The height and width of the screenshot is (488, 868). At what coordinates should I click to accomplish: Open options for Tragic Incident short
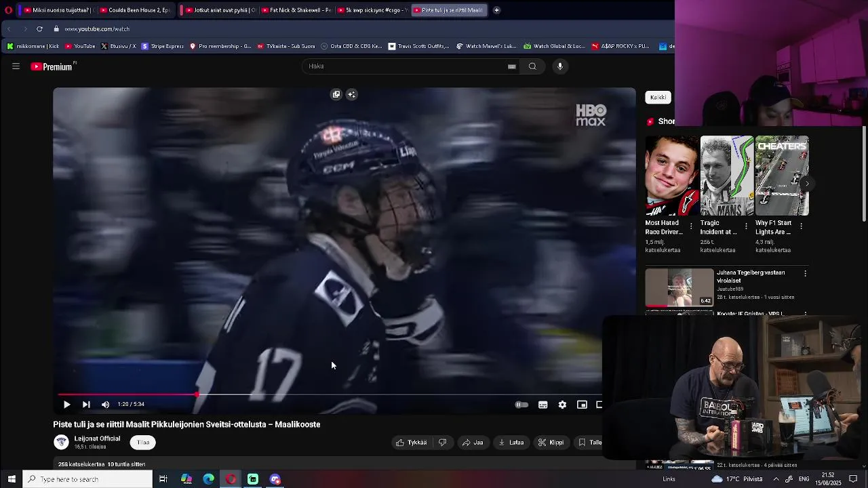pyautogui.click(x=746, y=226)
